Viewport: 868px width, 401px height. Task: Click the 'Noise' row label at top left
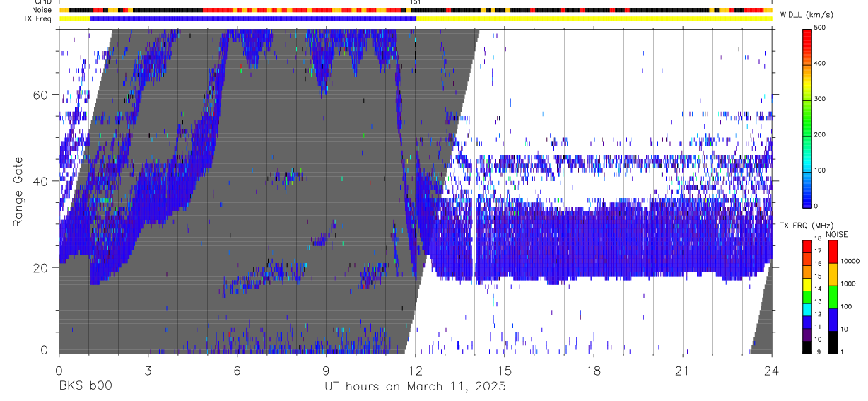pyautogui.click(x=42, y=11)
